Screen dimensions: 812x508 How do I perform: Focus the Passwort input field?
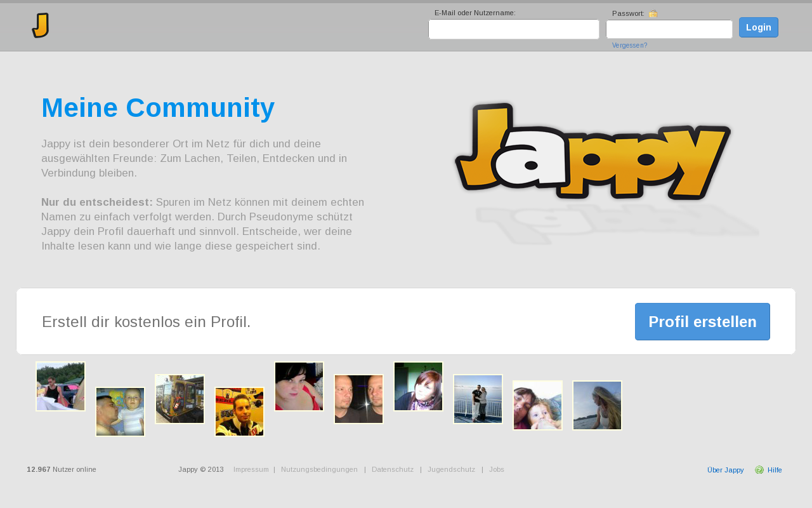tap(669, 29)
